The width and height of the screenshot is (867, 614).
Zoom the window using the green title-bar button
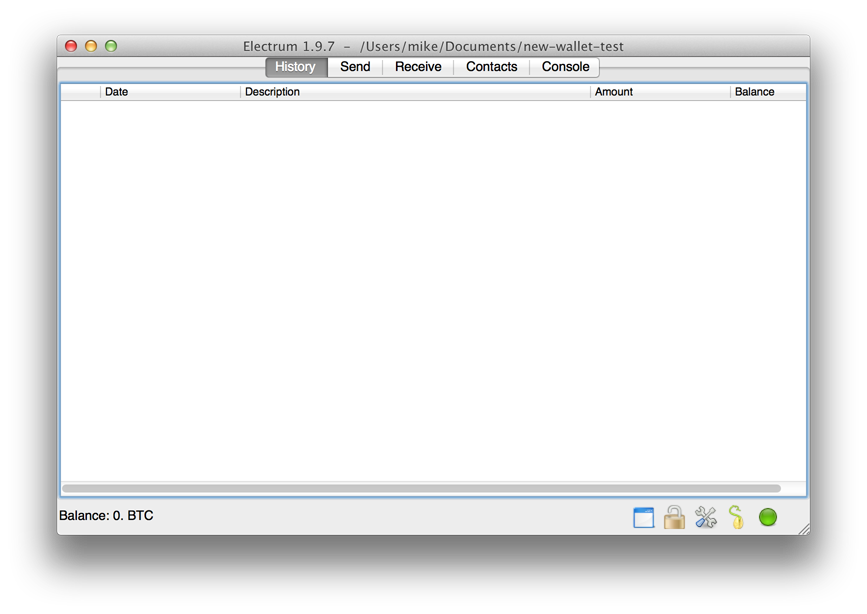click(111, 46)
